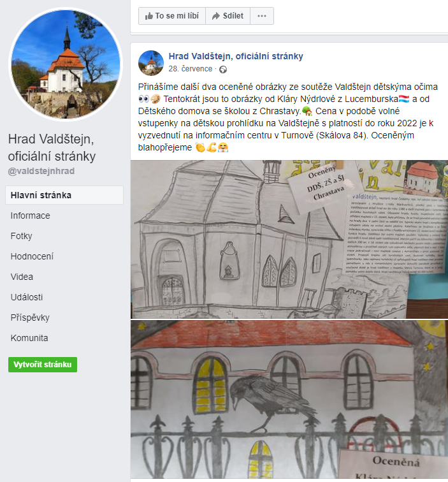The width and height of the screenshot is (448, 482).
Task: Click the green Vytvořit stránku button
Action: point(43,365)
